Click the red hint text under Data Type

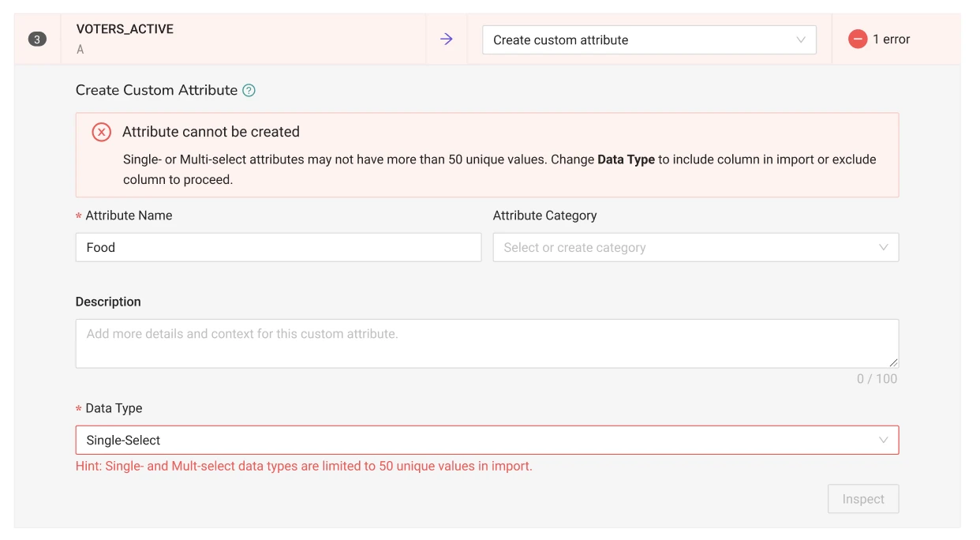tap(304, 466)
